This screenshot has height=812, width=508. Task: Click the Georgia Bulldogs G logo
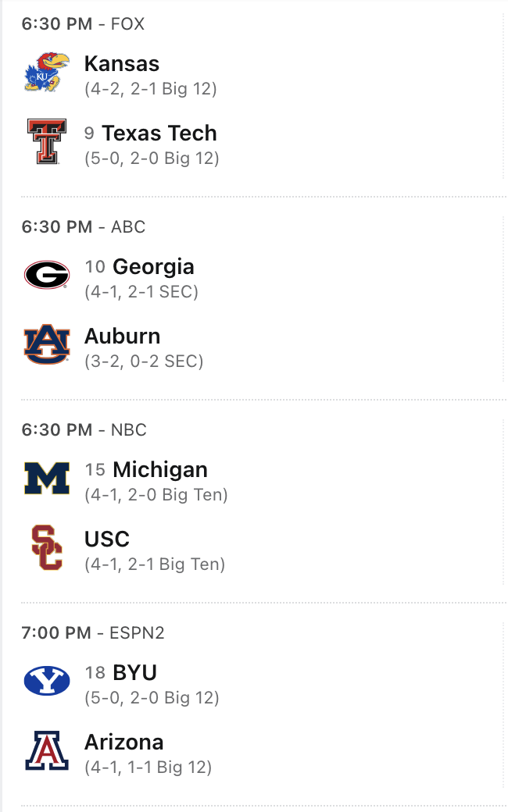pyautogui.click(x=46, y=275)
